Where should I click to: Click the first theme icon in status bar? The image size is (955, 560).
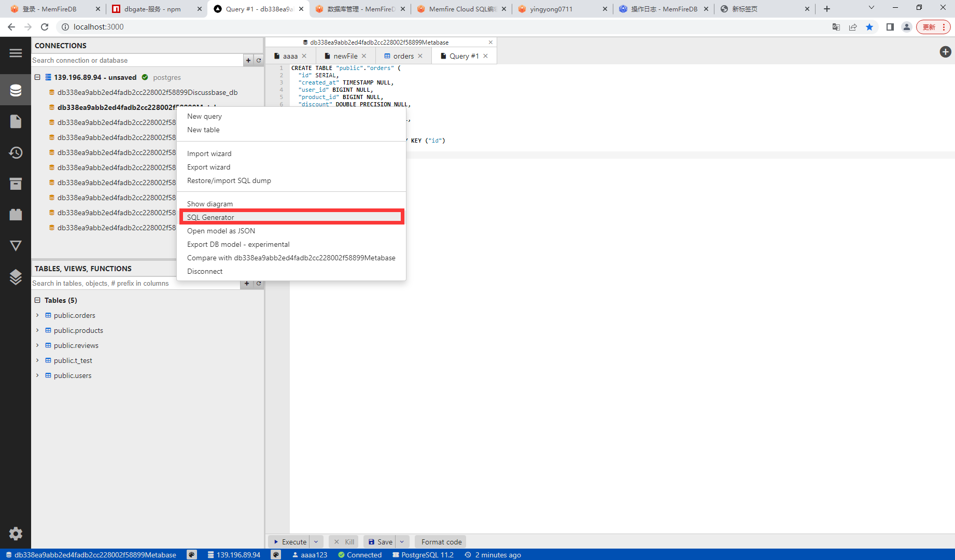coord(192,555)
